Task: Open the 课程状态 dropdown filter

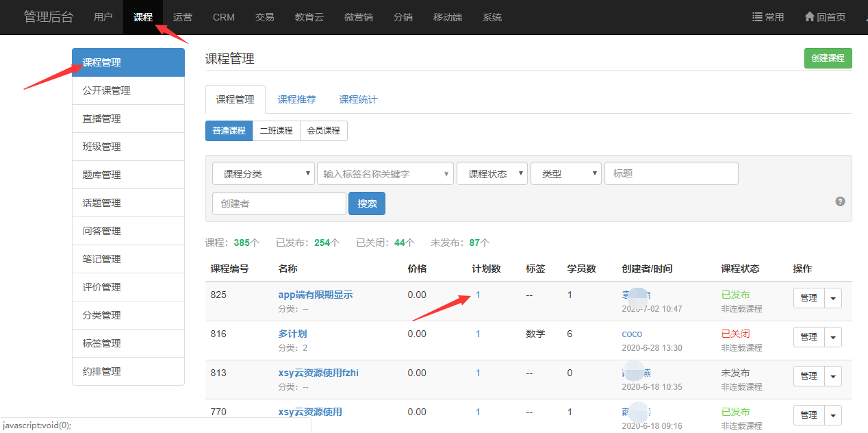Action: [492, 174]
